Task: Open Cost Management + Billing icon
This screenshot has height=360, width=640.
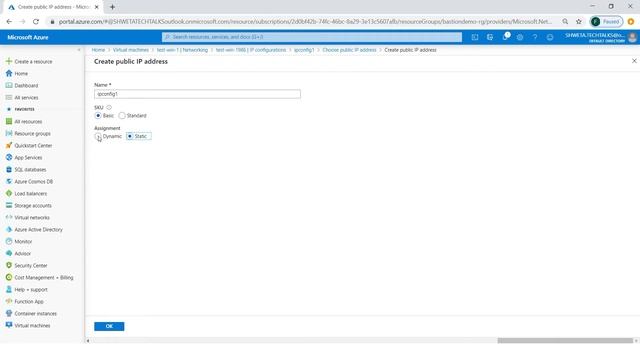Action: (x=9, y=277)
